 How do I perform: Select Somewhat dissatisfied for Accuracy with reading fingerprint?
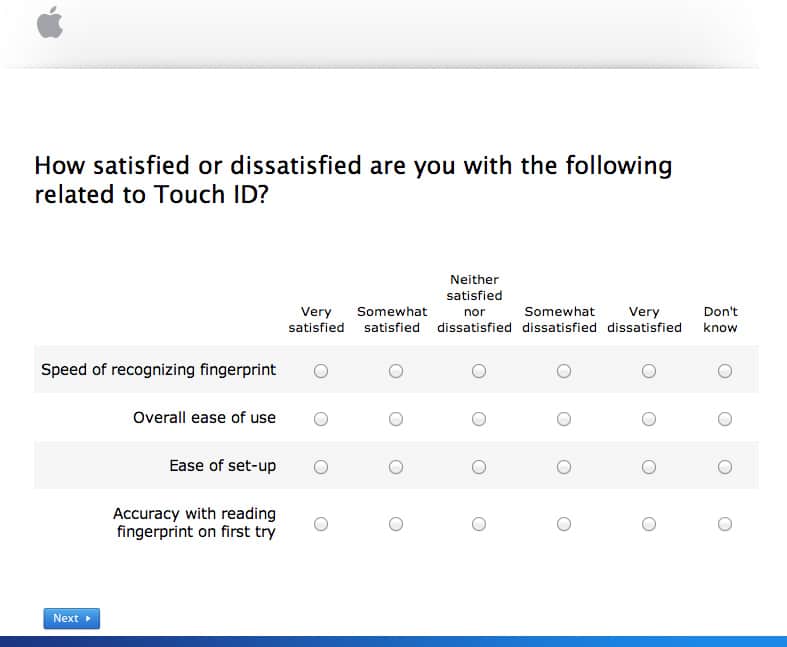pyautogui.click(x=564, y=524)
